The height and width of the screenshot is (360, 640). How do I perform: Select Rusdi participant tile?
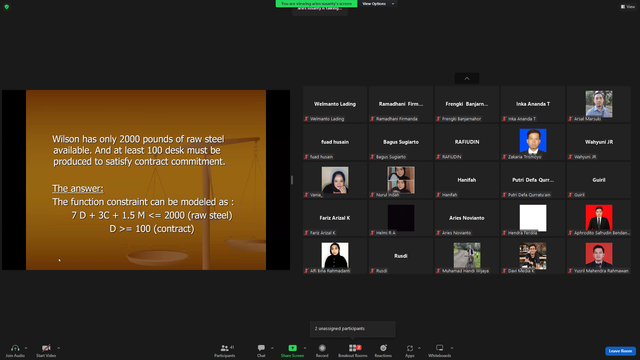tap(401, 256)
